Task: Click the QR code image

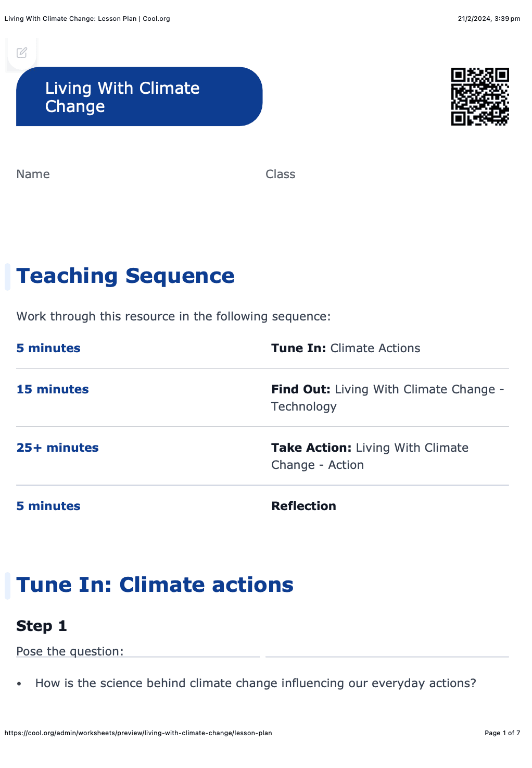Action: (x=479, y=96)
